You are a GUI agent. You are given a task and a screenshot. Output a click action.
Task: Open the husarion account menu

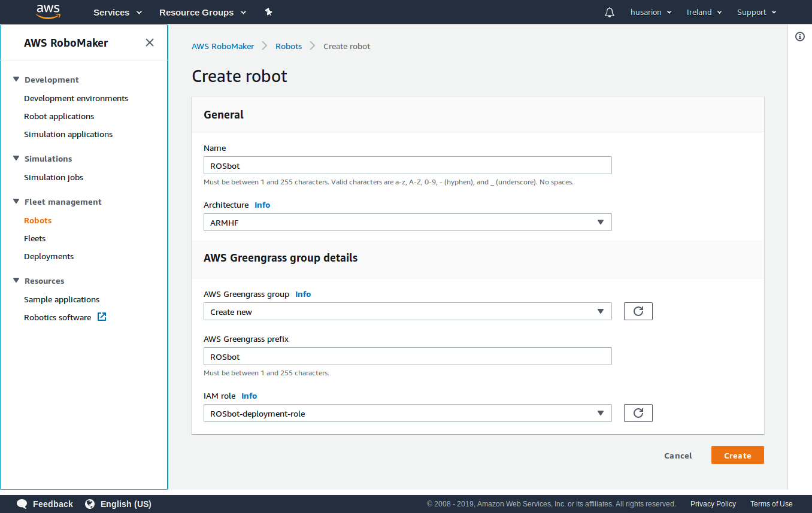click(x=651, y=12)
